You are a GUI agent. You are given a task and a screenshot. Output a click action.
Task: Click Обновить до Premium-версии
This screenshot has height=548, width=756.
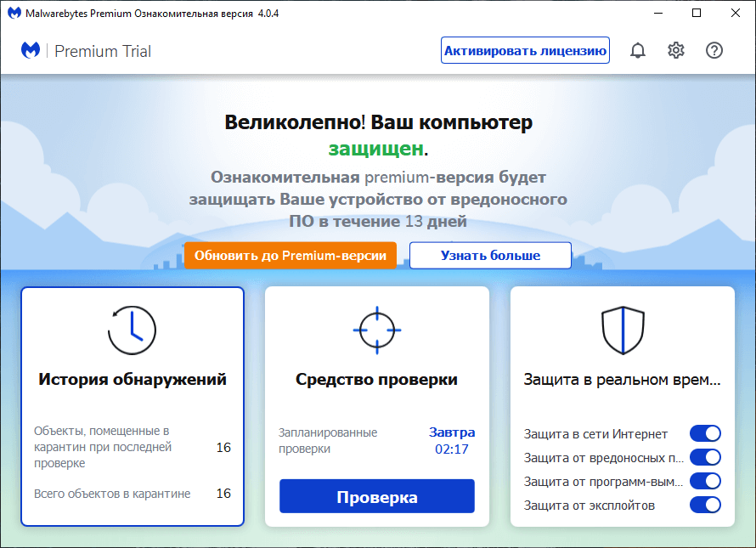291,255
